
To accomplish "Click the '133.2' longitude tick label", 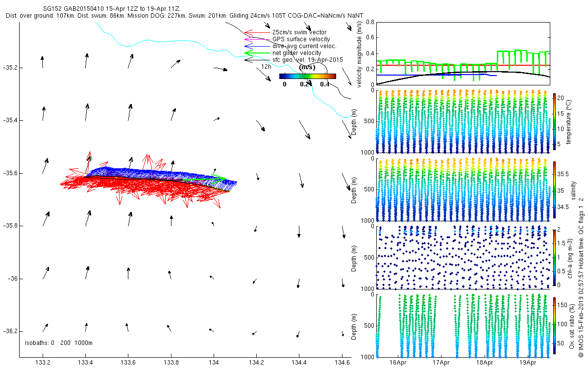I will coord(43,363).
